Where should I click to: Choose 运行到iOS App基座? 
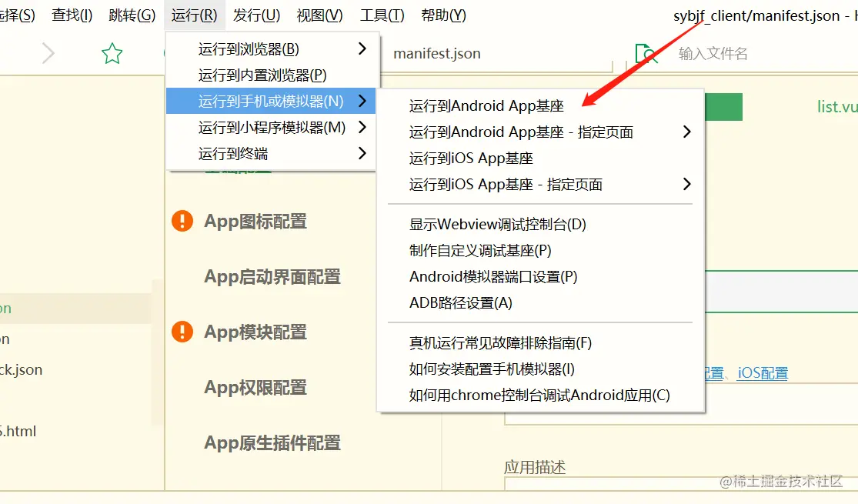[x=541, y=159]
